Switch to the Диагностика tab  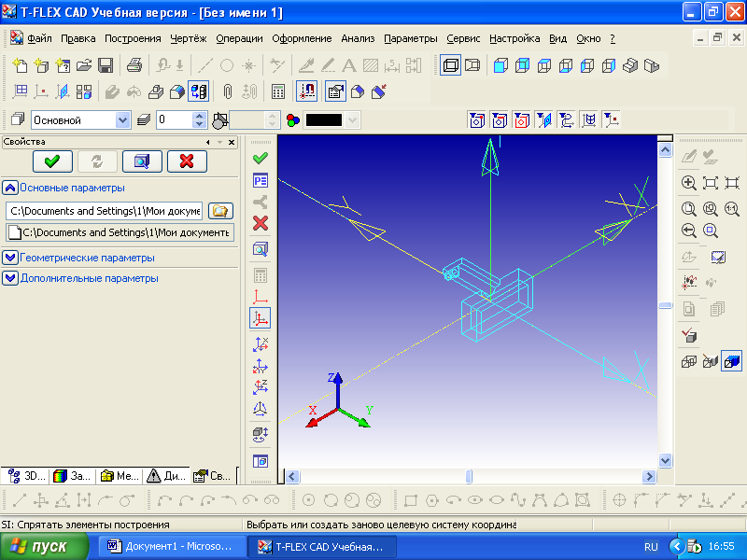pos(166,475)
